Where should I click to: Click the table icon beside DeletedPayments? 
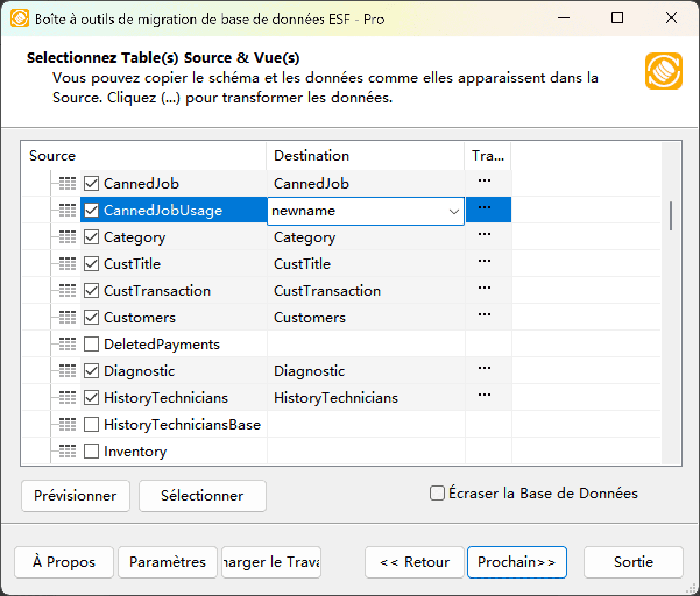pyautogui.click(x=68, y=344)
